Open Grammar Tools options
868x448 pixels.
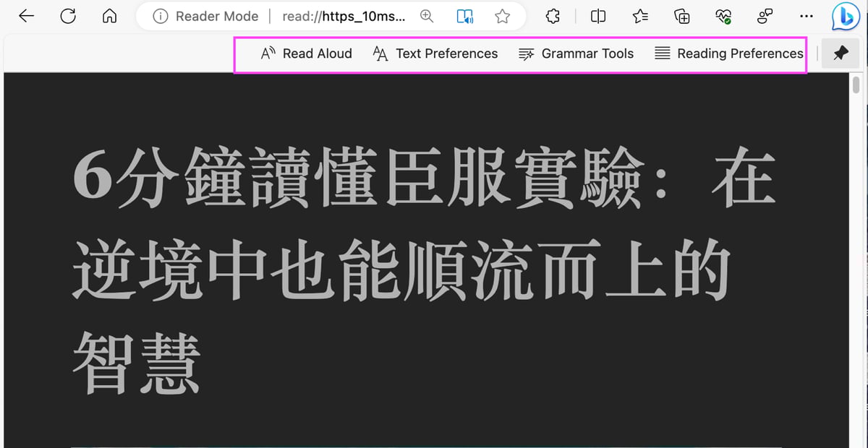click(x=576, y=53)
